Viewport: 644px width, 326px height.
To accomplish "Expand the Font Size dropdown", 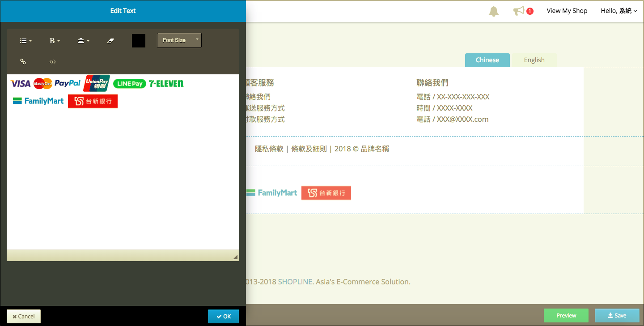I will pos(179,40).
